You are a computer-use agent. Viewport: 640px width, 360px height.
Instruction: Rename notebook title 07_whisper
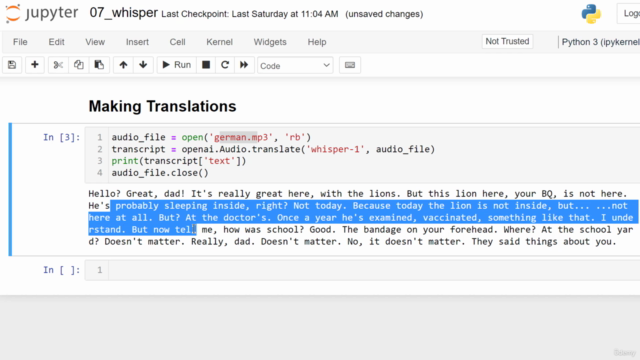click(124, 13)
